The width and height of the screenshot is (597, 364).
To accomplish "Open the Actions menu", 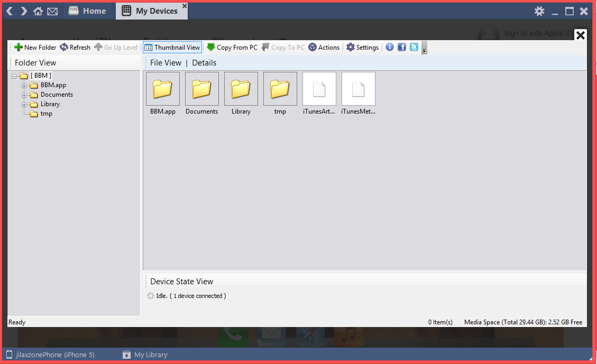I will pos(324,47).
